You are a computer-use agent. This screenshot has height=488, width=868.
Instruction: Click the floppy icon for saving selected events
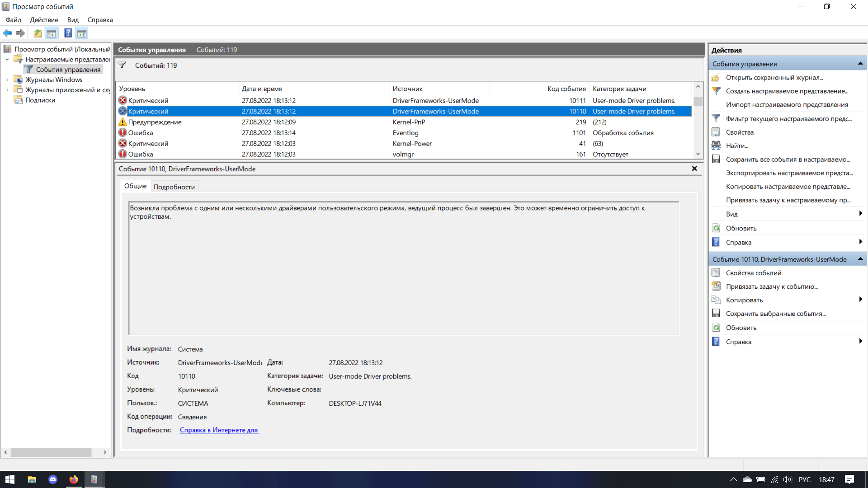716,314
